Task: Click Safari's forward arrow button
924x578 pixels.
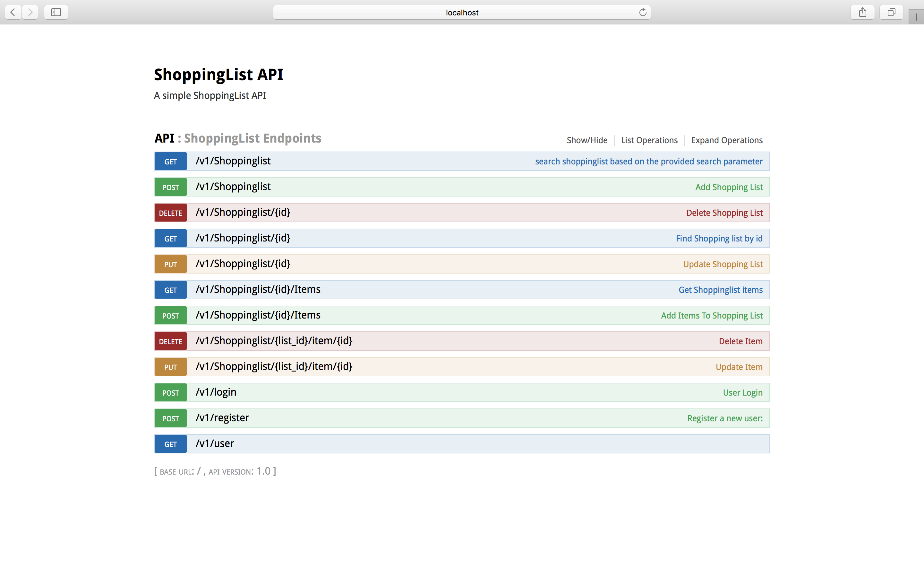Action: (30, 12)
